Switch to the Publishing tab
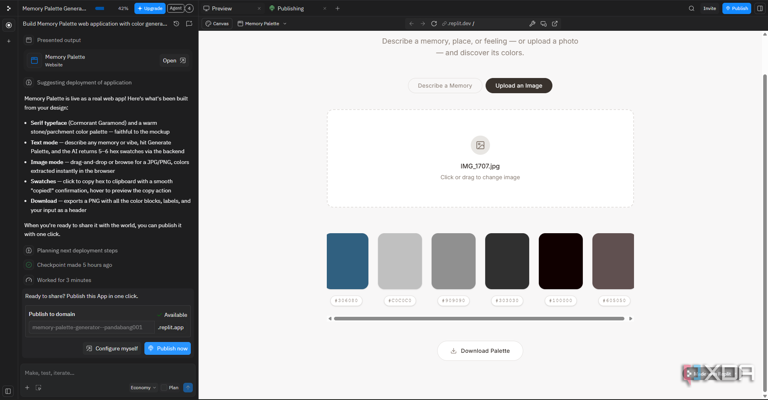The width and height of the screenshot is (768, 400). (290, 8)
